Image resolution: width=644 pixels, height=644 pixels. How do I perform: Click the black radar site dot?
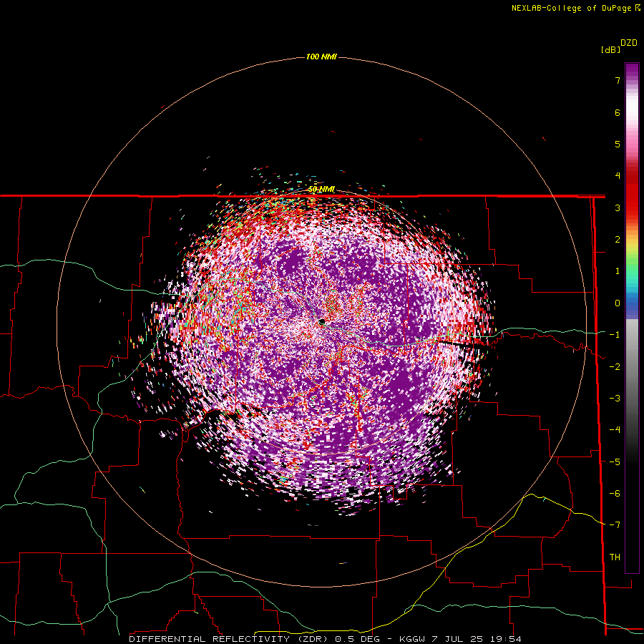(x=322, y=321)
